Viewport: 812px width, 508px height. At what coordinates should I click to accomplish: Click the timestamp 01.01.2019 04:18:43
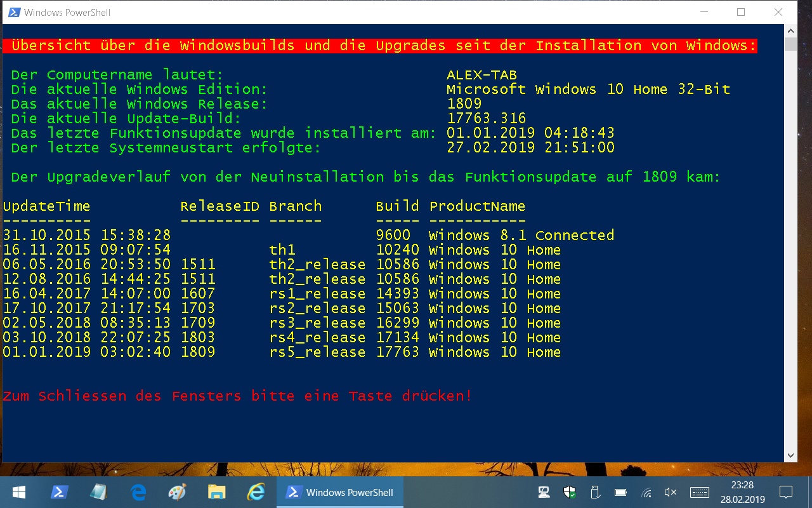click(x=530, y=133)
